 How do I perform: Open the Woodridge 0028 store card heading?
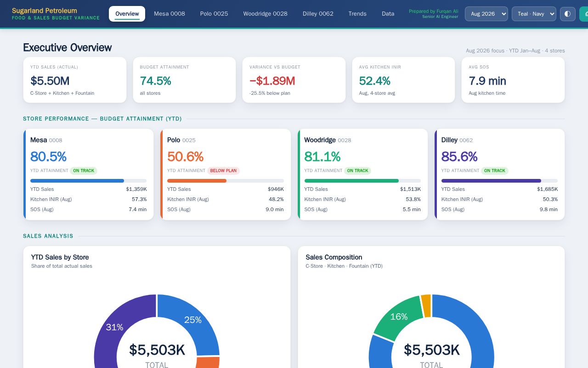tap(328, 140)
